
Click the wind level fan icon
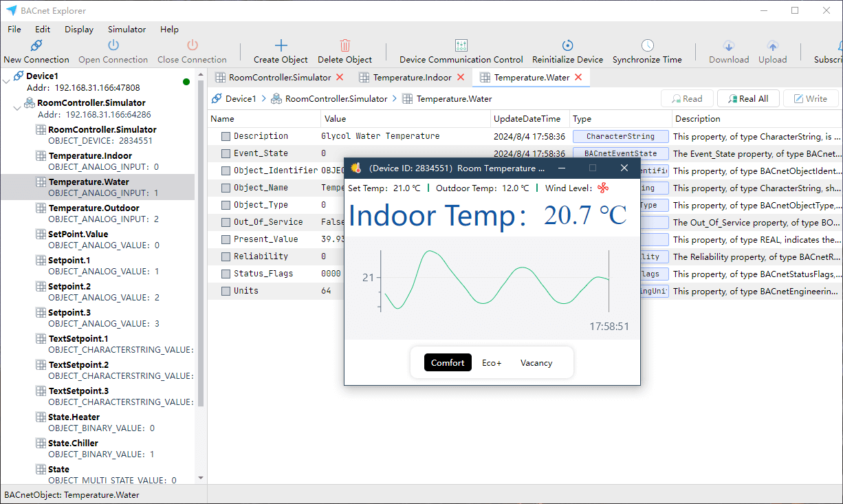603,188
